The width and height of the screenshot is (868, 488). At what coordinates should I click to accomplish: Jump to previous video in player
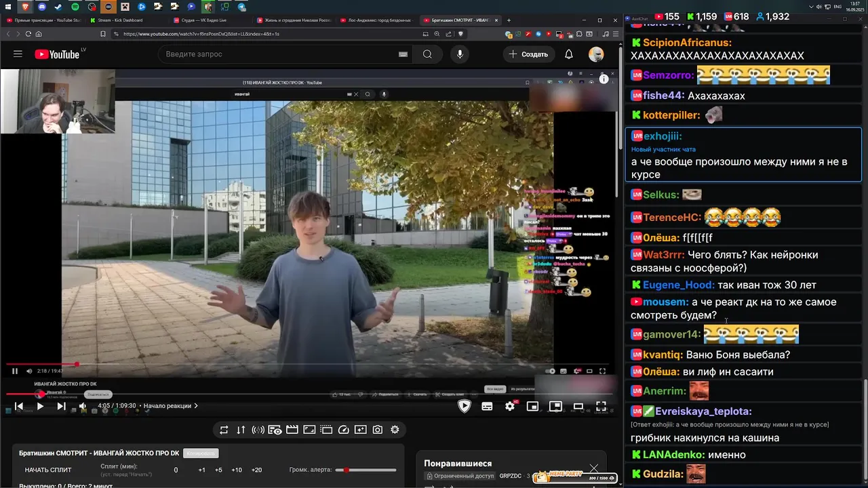[18, 406]
